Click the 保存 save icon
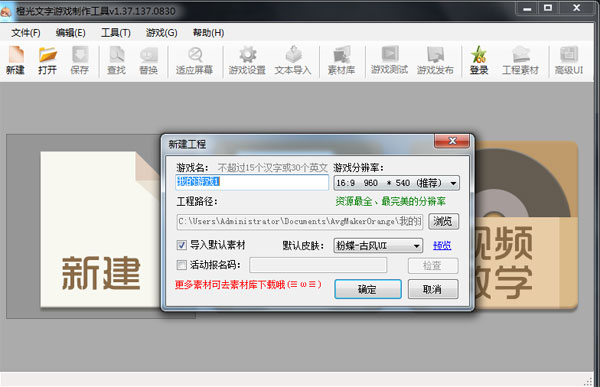 [80, 60]
